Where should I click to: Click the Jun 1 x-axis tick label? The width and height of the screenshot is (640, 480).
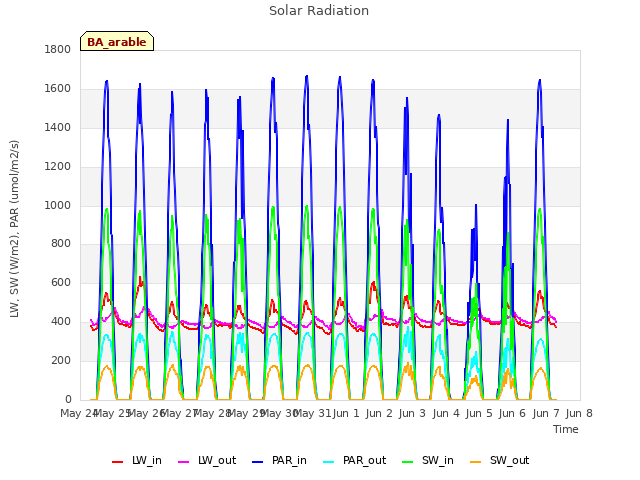pyautogui.click(x=346, y=413)
